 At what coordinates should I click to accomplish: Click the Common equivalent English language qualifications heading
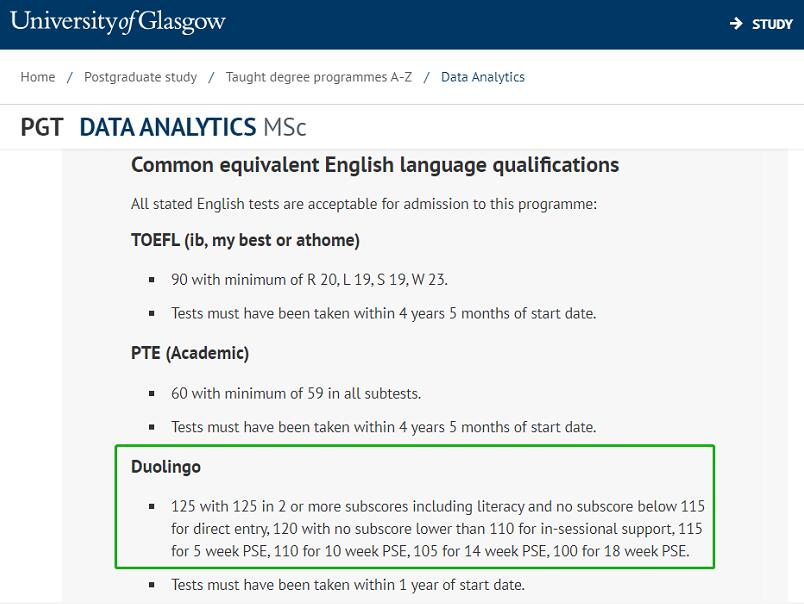point(373,164)
